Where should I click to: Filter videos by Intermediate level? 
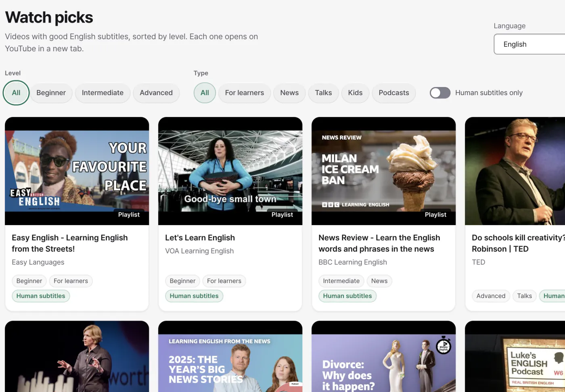click(x=103, y=93)
